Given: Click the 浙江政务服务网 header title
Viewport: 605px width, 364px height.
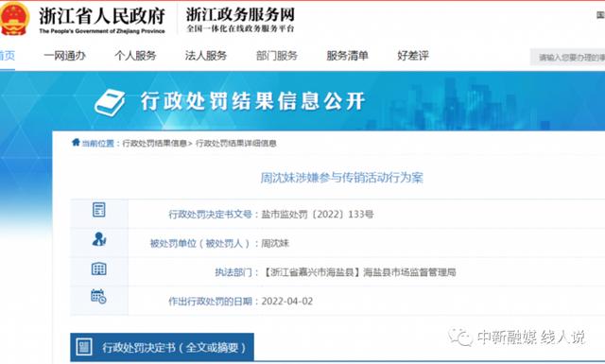Looking at the screenshot, I should coord(240,15).
